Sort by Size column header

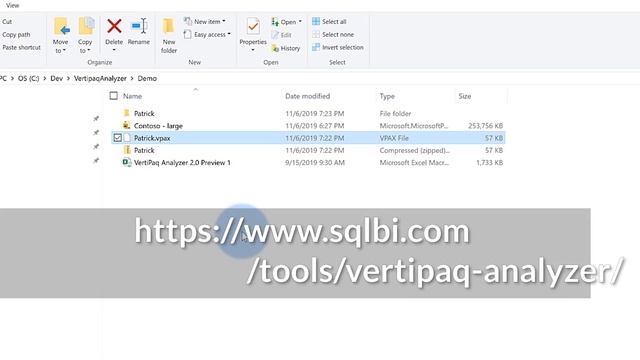(465, 96)
